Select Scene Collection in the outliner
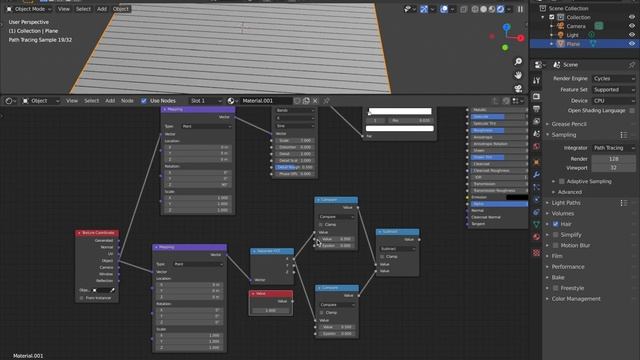 568,9
